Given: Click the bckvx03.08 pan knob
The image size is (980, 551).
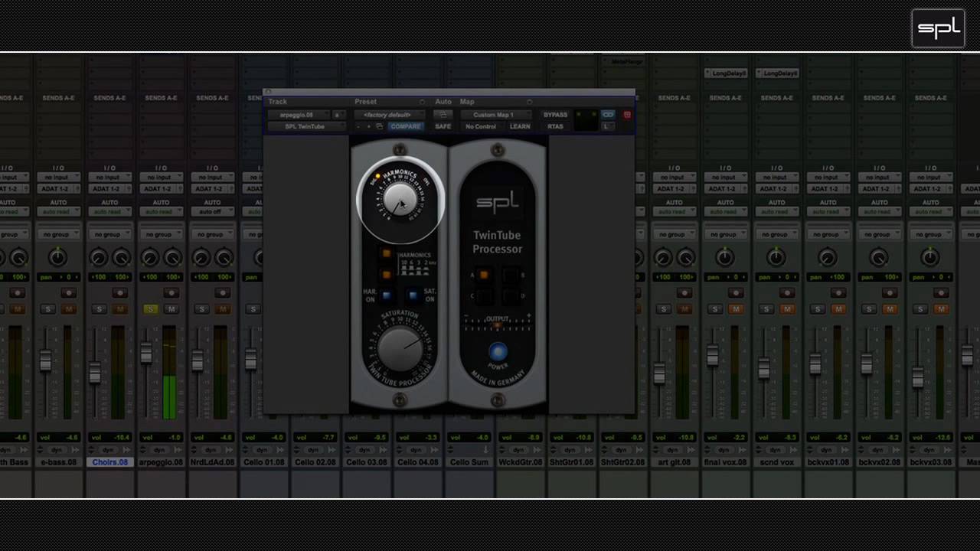Looking at the screenshot, I should point(930,258).
